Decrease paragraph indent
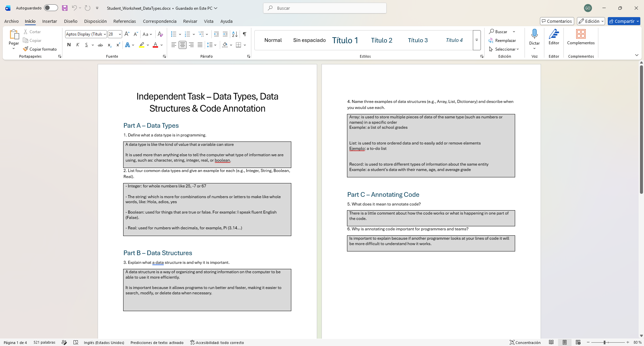 click(x=216, y=34)
